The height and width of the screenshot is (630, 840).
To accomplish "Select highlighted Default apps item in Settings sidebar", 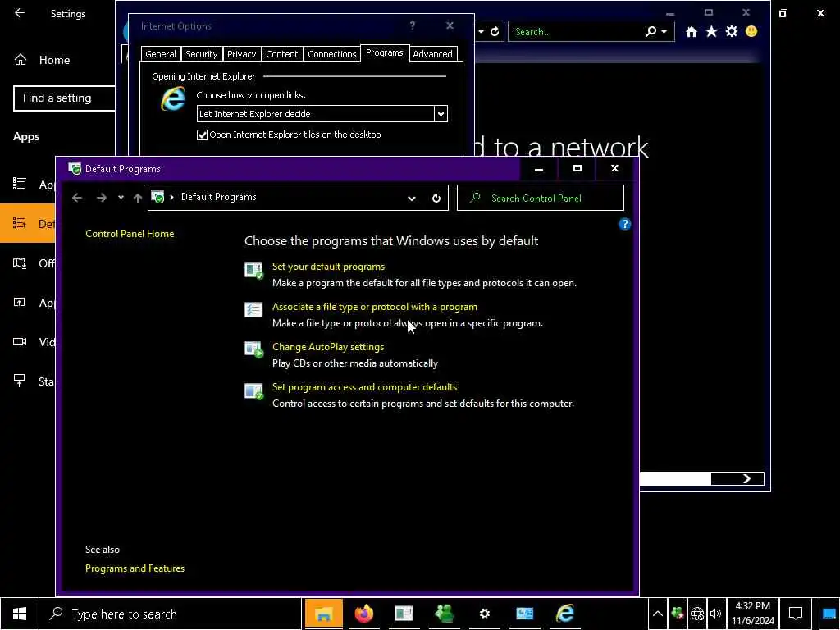I will coord(28,223).
